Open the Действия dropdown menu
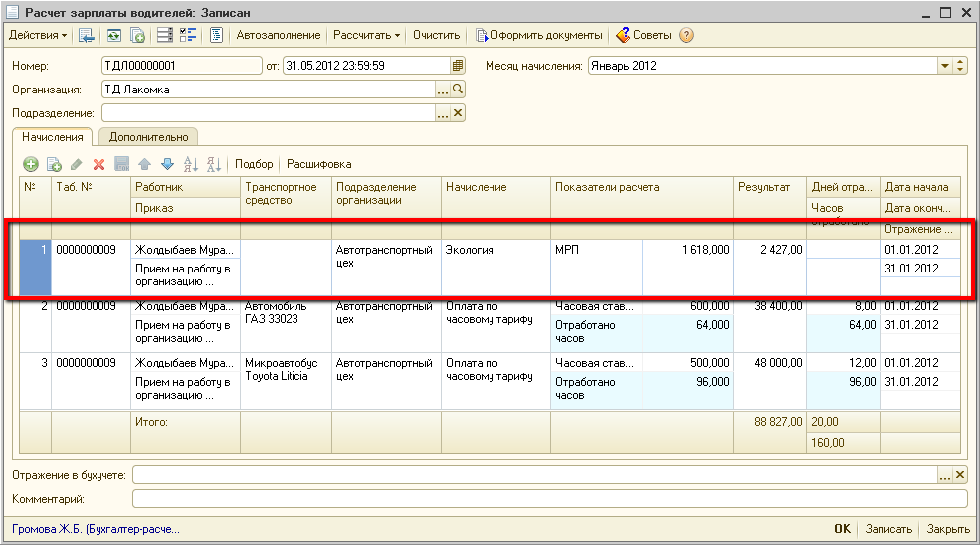The height and width of the screenshot is (545, 980). (x=38, y=35)
